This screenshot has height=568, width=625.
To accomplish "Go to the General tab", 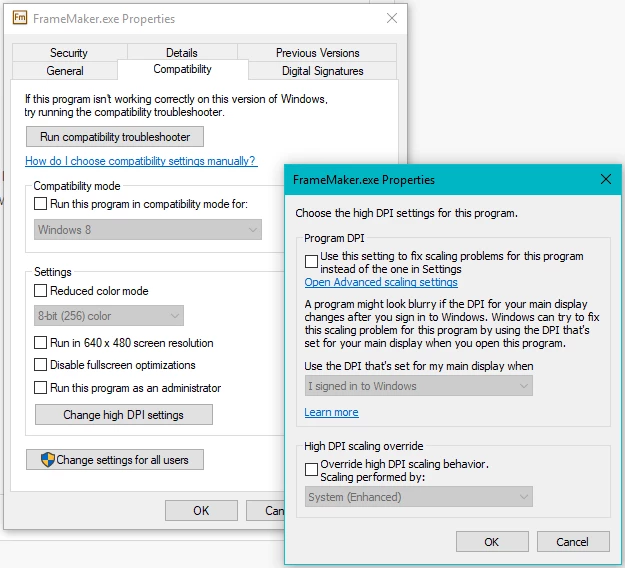I will 65,71.
